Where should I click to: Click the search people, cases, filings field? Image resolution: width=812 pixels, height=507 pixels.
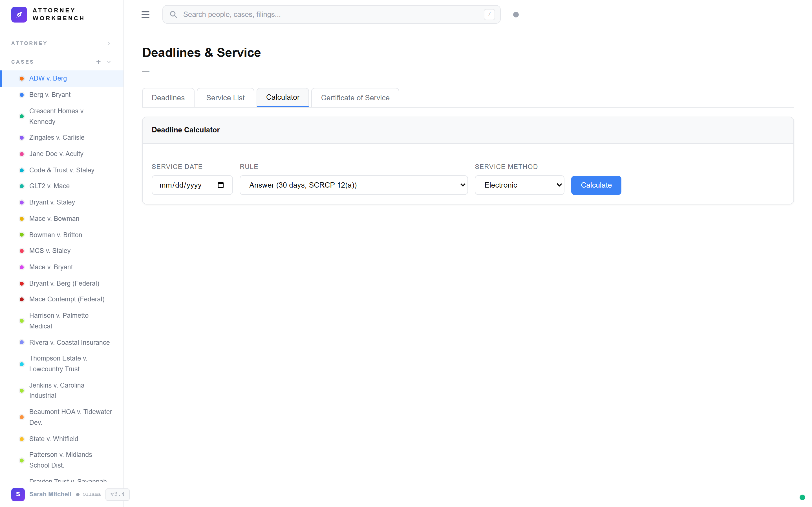(302, 14)
